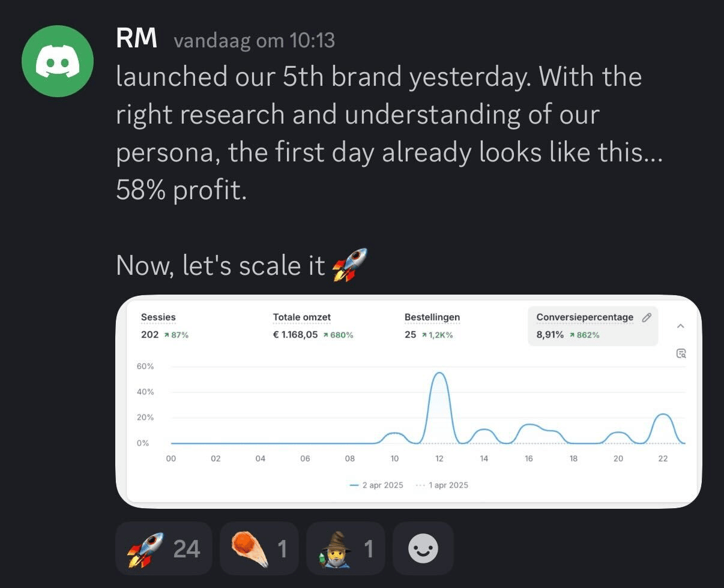Click the message timestamp vandaag om 10:13
724x588 pixels.
(x=254, y=41)
